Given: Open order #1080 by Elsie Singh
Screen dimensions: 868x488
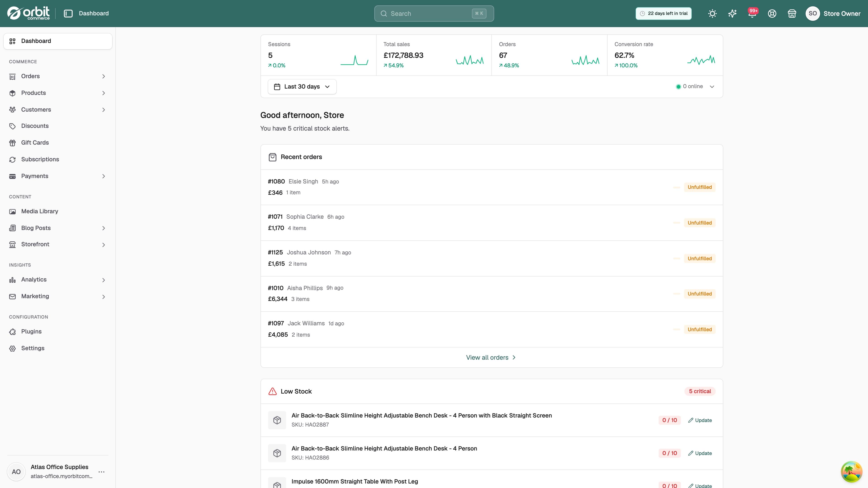Looking at the screenshot, I should [x=492, y=187].
